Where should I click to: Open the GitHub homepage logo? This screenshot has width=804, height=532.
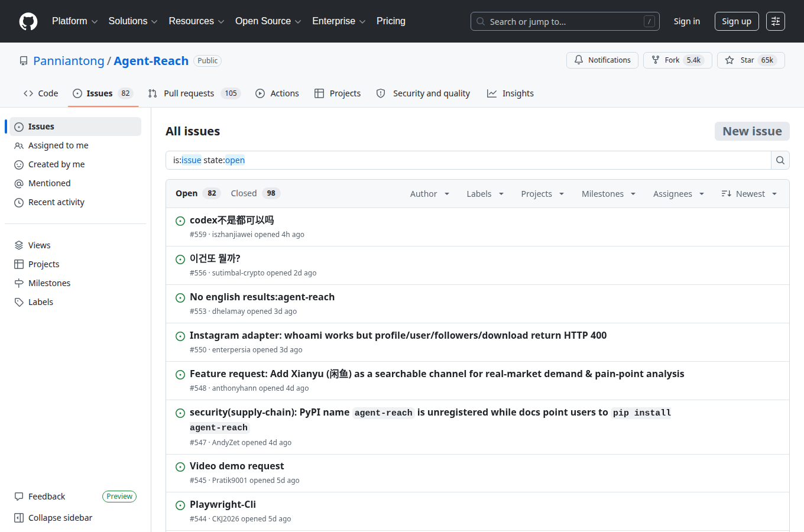point(28,21)
